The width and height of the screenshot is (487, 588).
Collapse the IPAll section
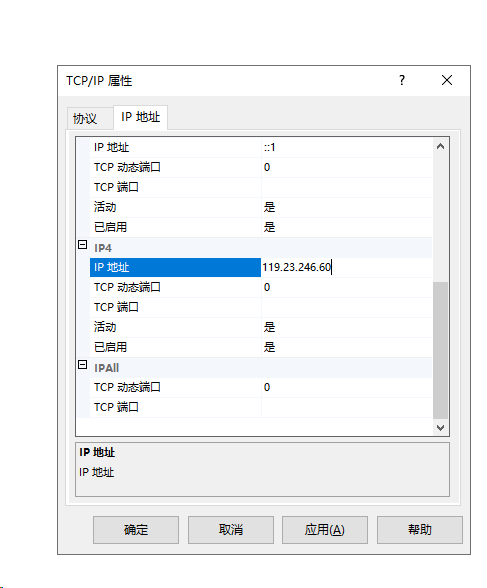point(82,365)
